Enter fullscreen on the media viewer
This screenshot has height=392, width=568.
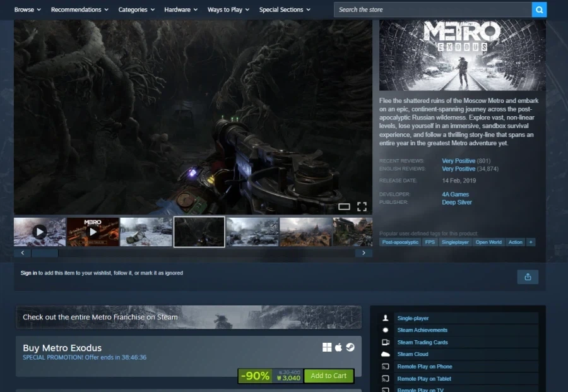pos(362,206)
